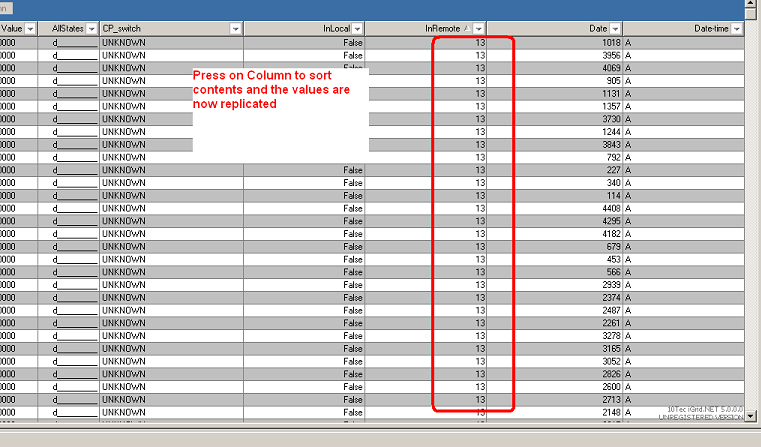Open the CP_switch column dropdown arrow
Screen dimensions: 761x447
tap(235, 29)
